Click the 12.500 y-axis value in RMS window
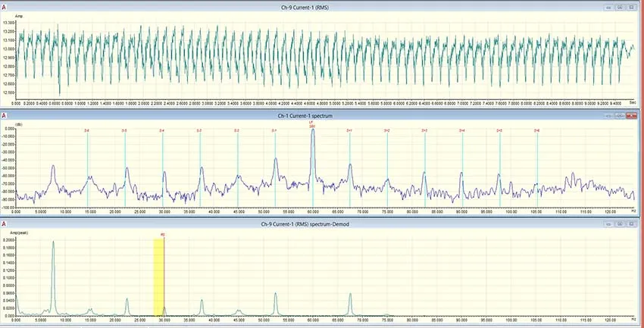644x328 pixels. 8,92
